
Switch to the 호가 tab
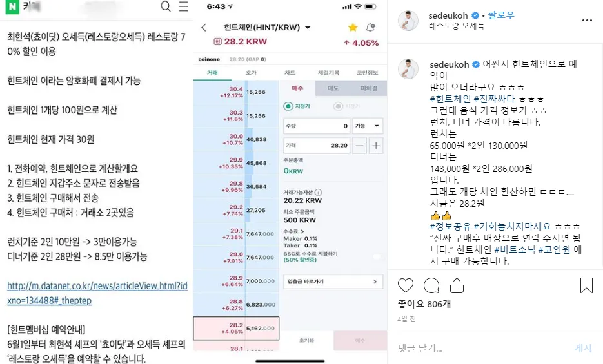click(x=251, y=73)
